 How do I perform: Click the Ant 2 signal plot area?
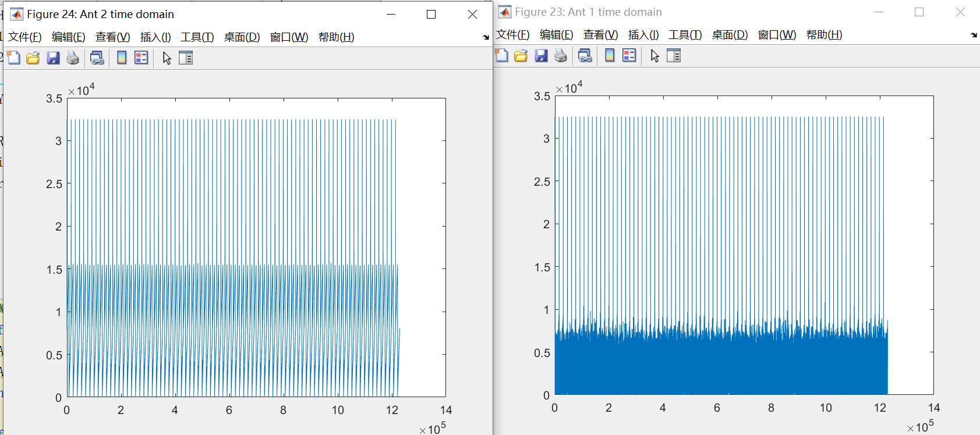[256, 247]
